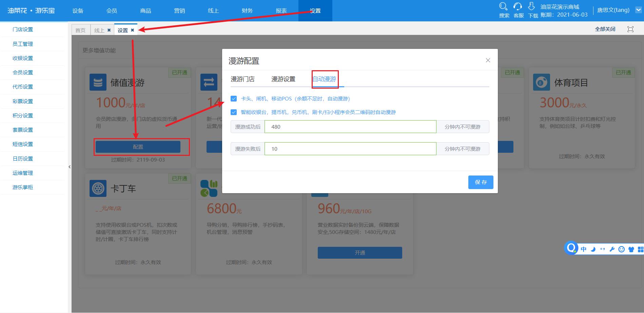Open 短信设置 in sidebar
Viewport: 644px width, 313px height.
pos(23,144)
